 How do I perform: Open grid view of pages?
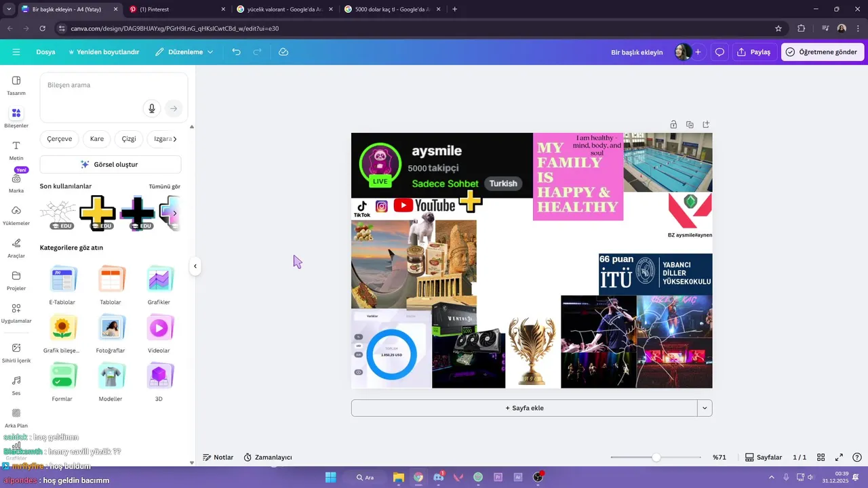[821, 457]
